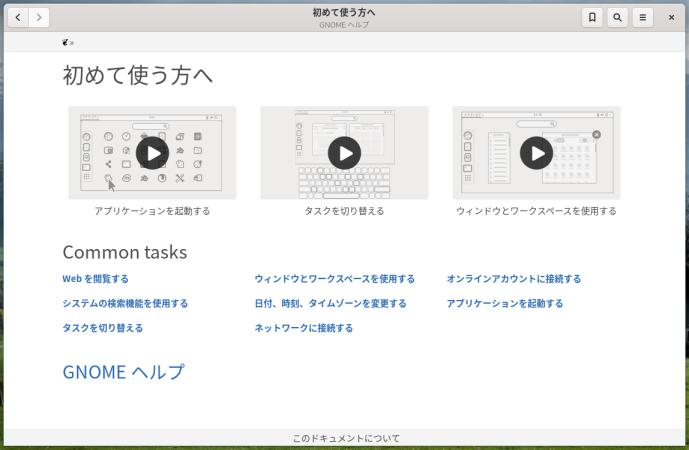Click the タスクを切り替える video caption
Screen dimensions: 689x450
(344, 211)
